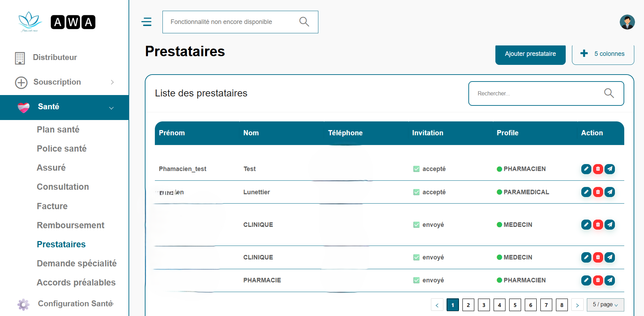
Task: Send invitation for PHARMACIE row
Action: (610, 280)
